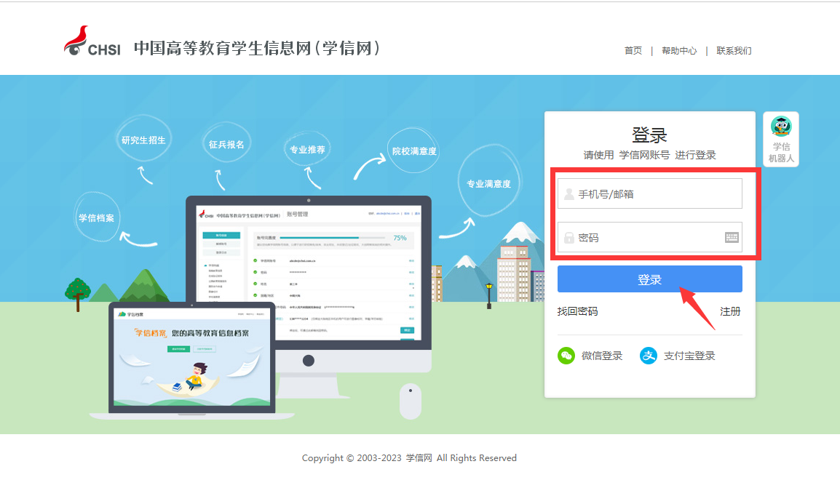Click the 找回密码 recover password link
The height and width of the screenshot is (504, 840).
click(x=577, y=311)
